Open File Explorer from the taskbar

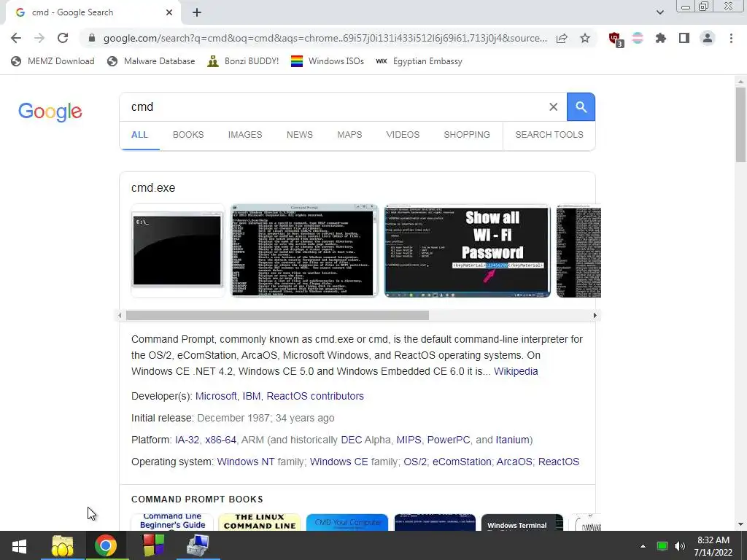(x=63, y=545)
